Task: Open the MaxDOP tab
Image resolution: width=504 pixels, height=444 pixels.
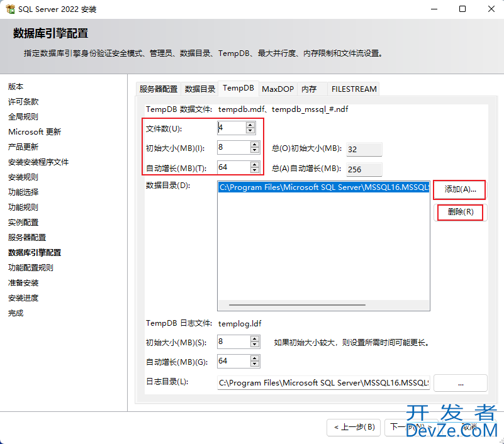Action: [x=277, y=89]
